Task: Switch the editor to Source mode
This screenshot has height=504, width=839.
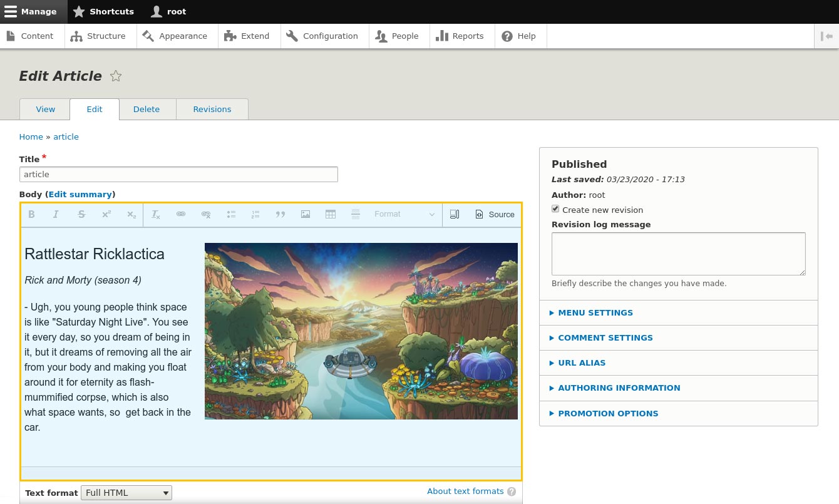Action: point(495,214)
